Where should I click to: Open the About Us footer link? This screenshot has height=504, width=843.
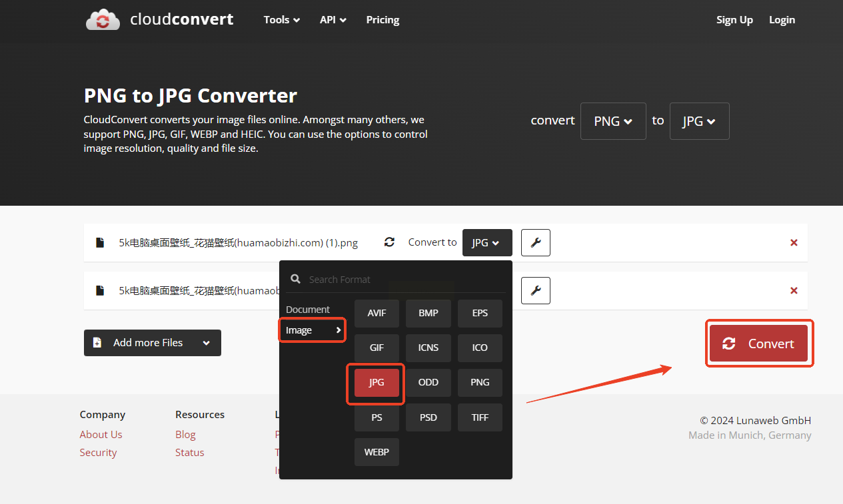point(101,434)
